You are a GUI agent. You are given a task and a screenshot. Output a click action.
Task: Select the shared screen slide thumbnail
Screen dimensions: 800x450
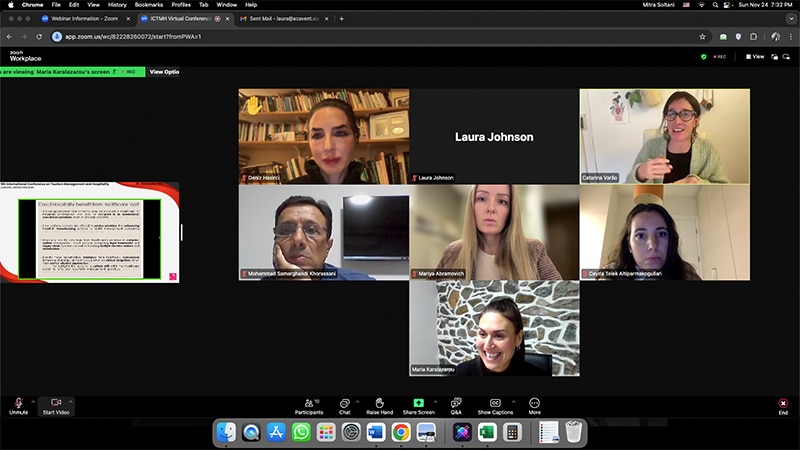click(90, 232)
